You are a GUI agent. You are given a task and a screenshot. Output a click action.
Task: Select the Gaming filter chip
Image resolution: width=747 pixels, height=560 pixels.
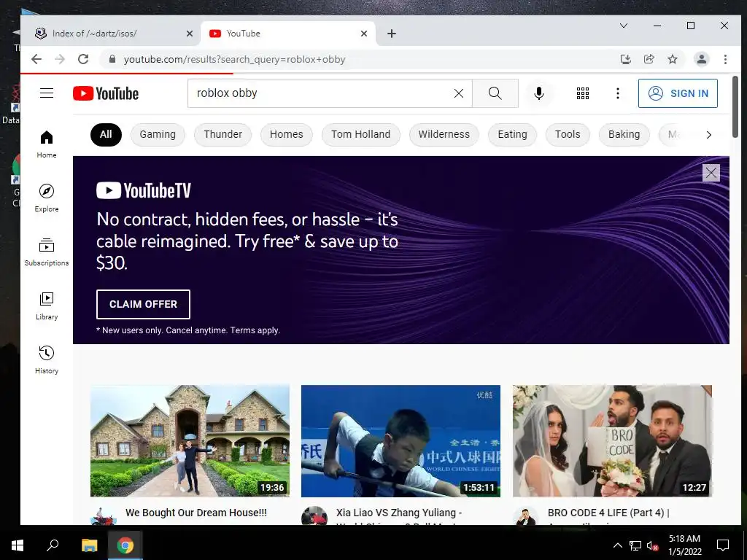pos(158,134)
